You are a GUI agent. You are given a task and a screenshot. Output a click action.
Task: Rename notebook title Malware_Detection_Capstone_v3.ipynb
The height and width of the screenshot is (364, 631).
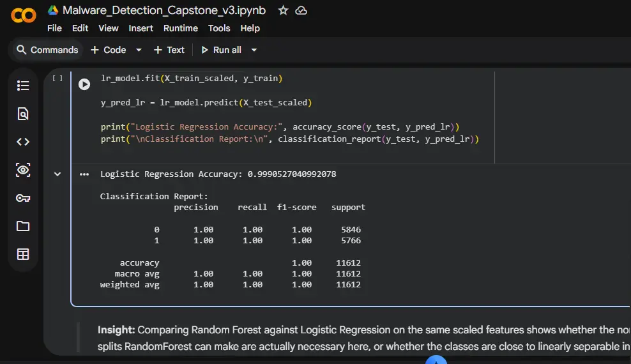point(164,10)
